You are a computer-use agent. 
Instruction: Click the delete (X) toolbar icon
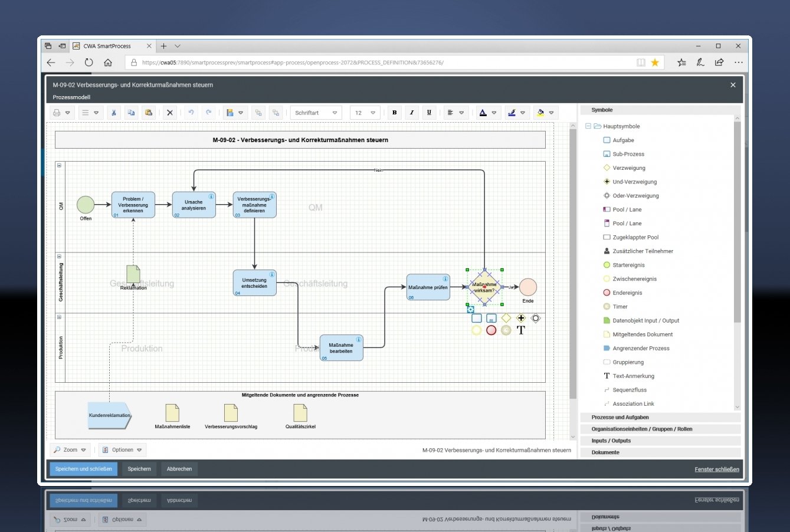[x=170, y=112]
